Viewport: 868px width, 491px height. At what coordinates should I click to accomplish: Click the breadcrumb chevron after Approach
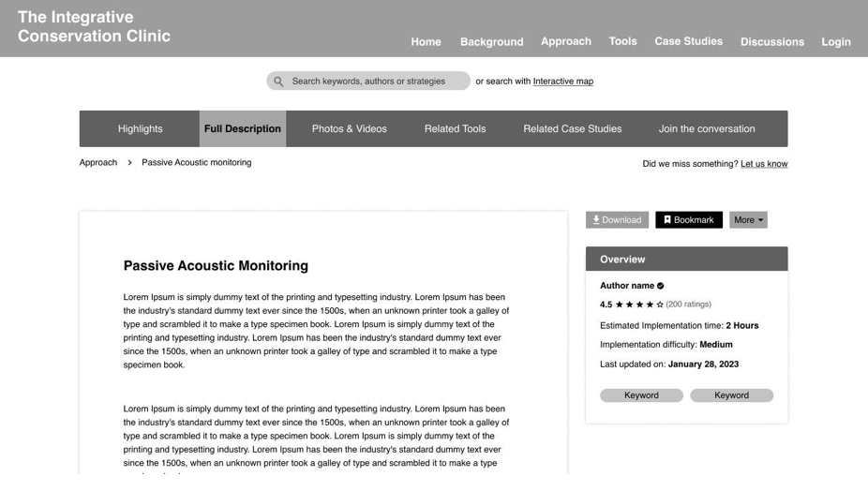129,163
